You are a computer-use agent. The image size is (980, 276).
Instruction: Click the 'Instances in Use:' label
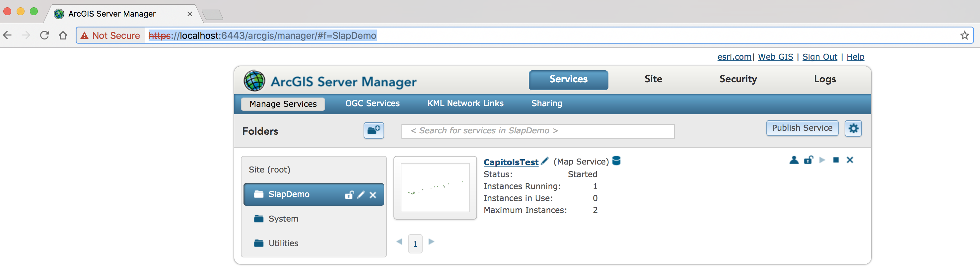(518, 198)
